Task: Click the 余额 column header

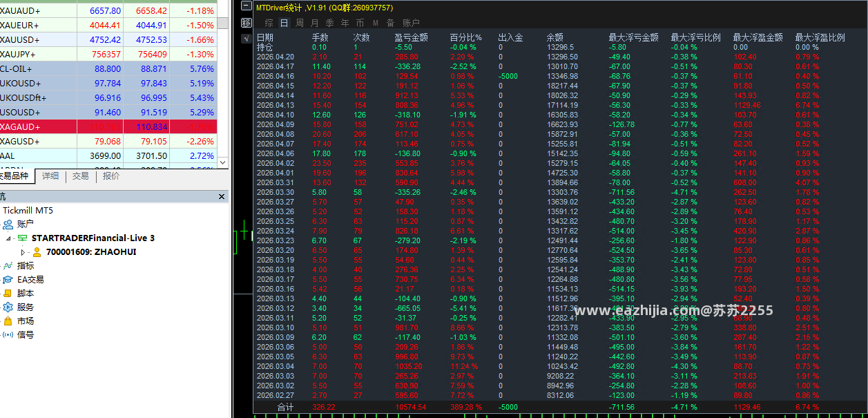Action: click(555, 37)
